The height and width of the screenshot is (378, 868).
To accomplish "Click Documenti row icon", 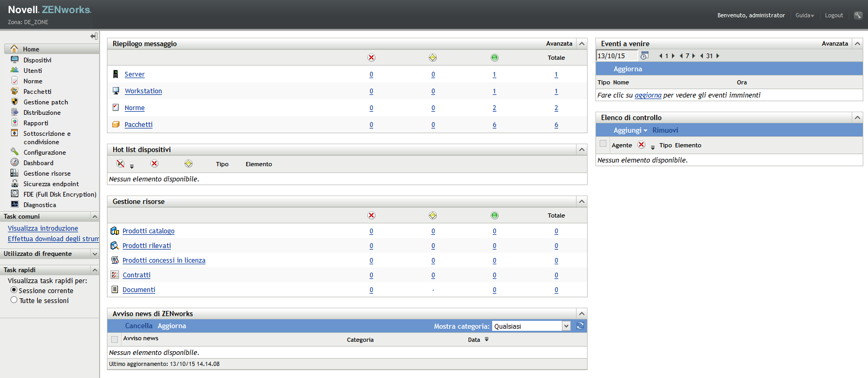I will (115, 289).
